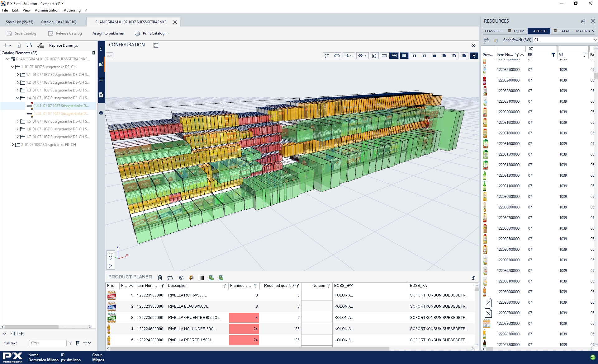Click the first Excel export icon in Product Planer

[211, 278]
